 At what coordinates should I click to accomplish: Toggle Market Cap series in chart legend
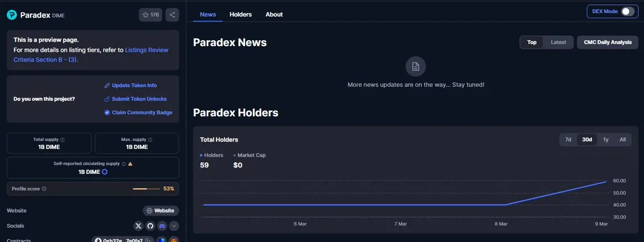[249, 156]
